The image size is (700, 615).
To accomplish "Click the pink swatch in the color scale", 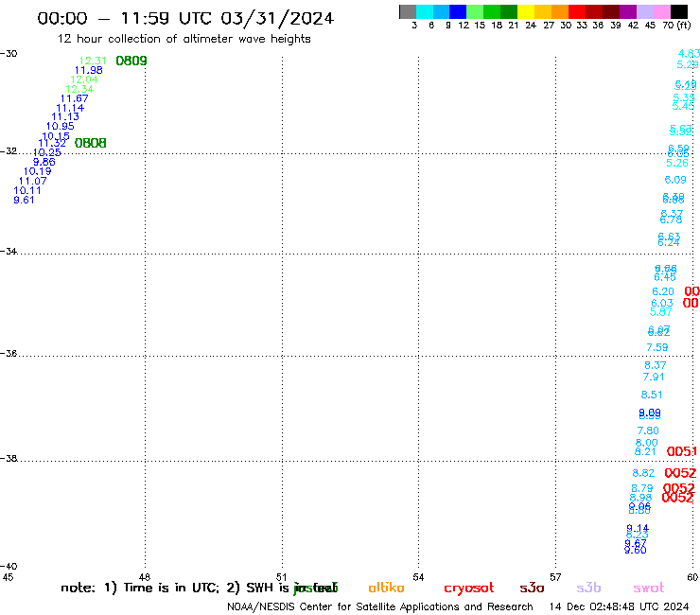I will tap(662, 11).
